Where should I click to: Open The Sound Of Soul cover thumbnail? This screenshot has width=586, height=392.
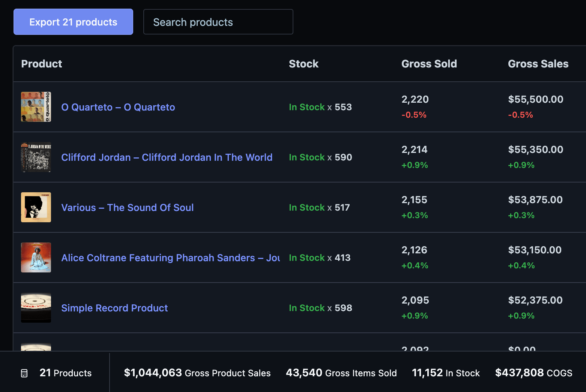pos(36,207)
